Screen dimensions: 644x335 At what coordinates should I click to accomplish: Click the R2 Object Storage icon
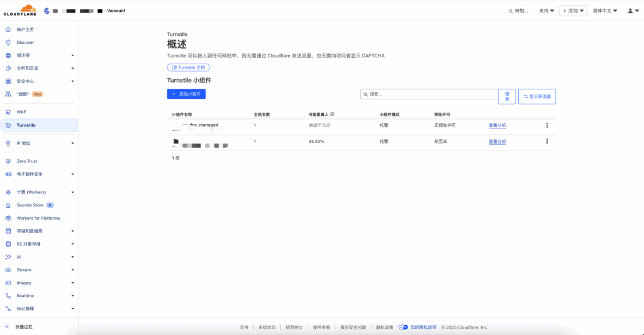pyautogui.click(x=8, y=244)
